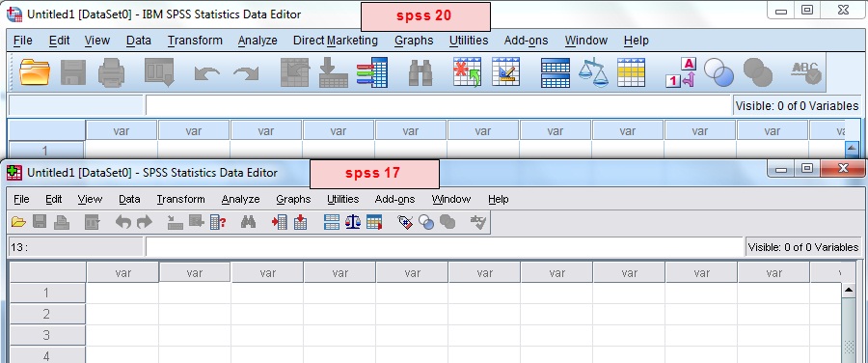Click "13 :" cell reference in lower SPSS window
This screenshot has width=868, height=363.
click(x=76, y=247)
